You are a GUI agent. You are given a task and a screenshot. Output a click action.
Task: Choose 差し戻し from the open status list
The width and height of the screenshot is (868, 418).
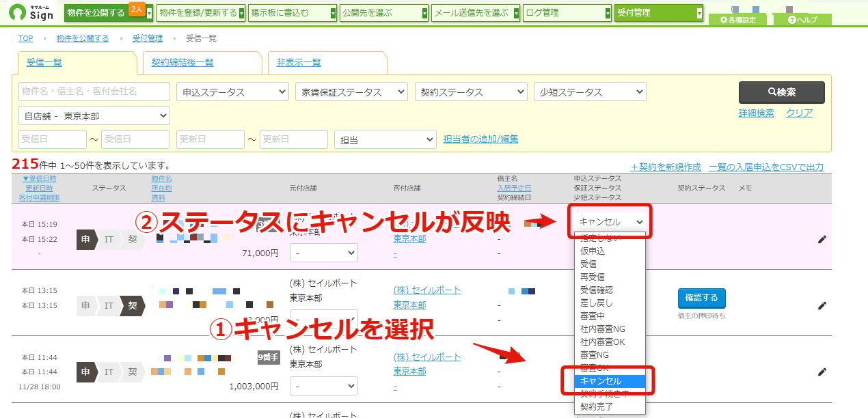pyautogui.click(x=609, y=303)
